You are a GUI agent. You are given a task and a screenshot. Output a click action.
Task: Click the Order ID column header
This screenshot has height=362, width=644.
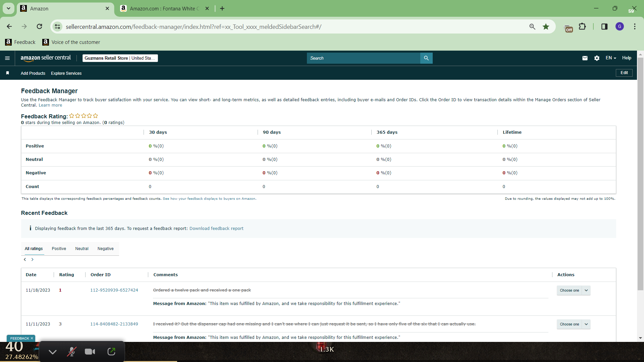(x=100, y=275)
